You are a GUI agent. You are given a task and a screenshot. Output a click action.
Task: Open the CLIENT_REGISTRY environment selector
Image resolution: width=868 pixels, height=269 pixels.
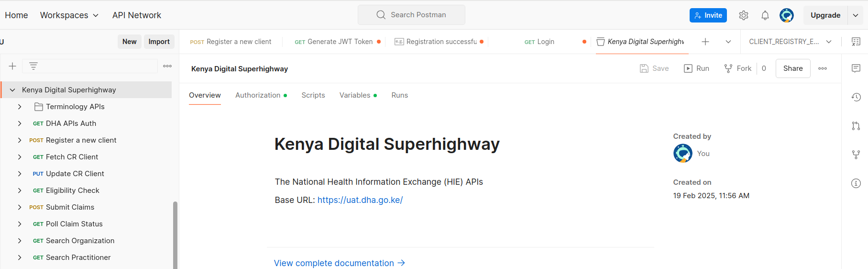[790, 42]
